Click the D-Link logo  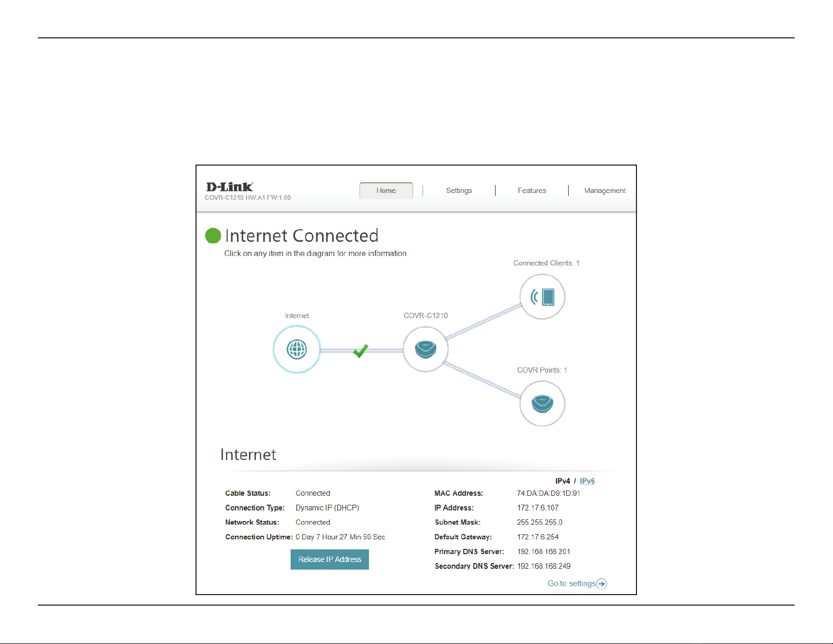[230, 187]
